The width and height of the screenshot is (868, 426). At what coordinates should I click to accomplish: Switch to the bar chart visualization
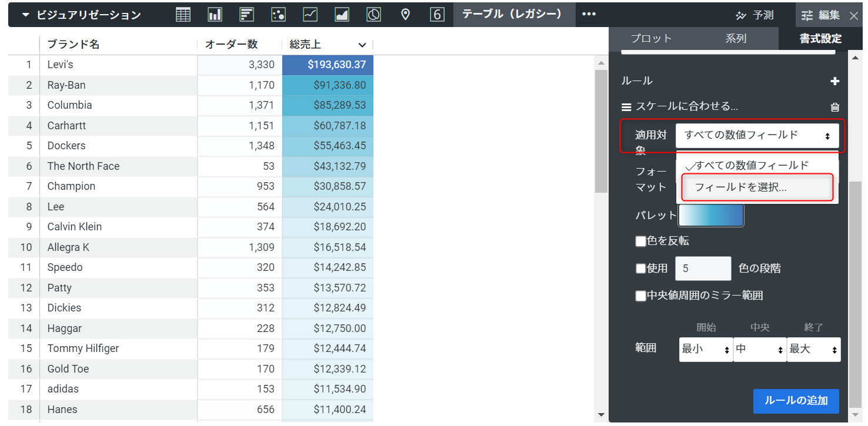click(x=215, y=15)
